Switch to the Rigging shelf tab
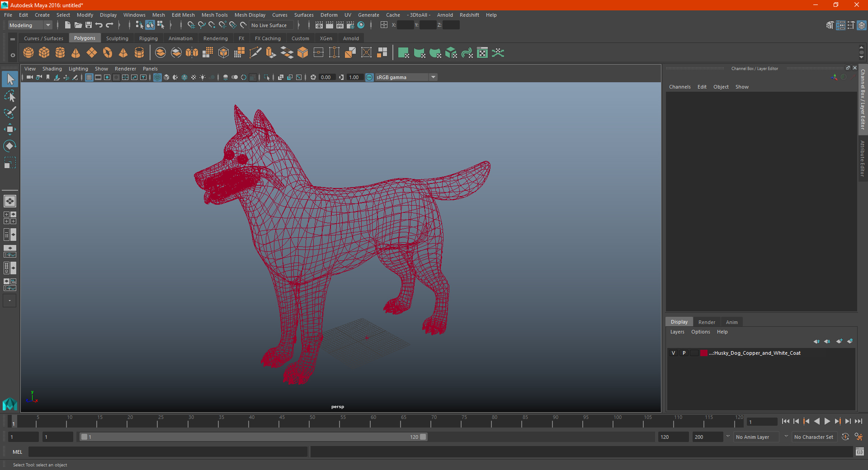Screen dimensions: 868x470 point(148,38)
